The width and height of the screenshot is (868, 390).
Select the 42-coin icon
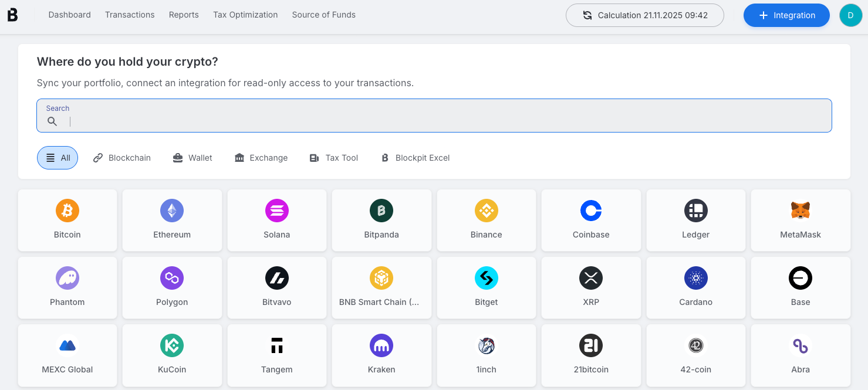[696, 345]
